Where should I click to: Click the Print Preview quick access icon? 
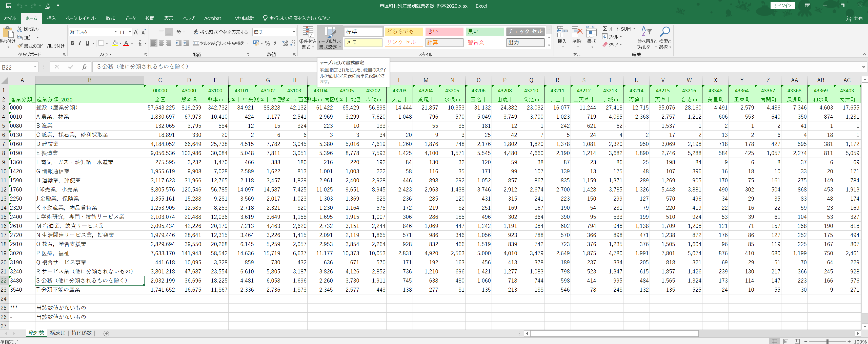(48, 6)
